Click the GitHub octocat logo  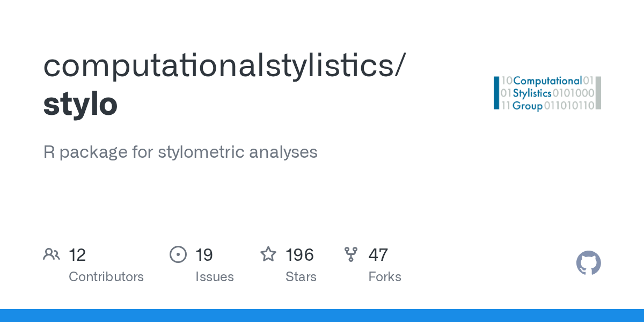tap(589, 263)
